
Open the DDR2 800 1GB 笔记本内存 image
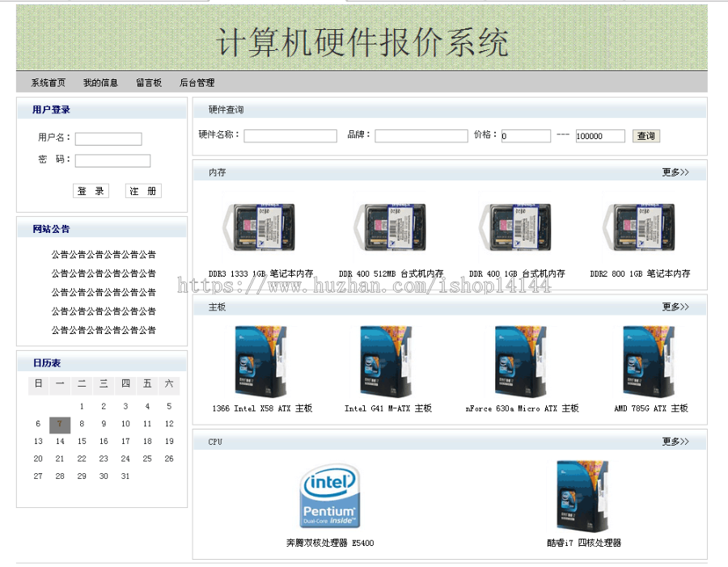[639, 227]
